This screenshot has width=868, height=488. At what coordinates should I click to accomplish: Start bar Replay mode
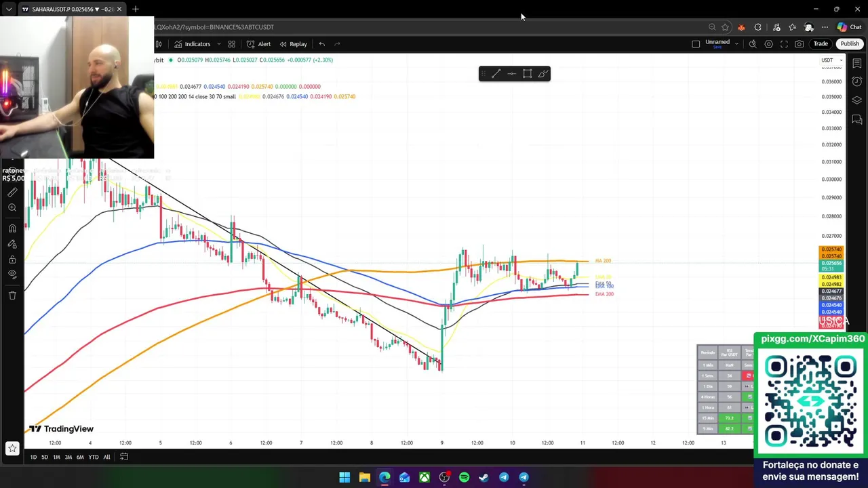tap(293, 44)
